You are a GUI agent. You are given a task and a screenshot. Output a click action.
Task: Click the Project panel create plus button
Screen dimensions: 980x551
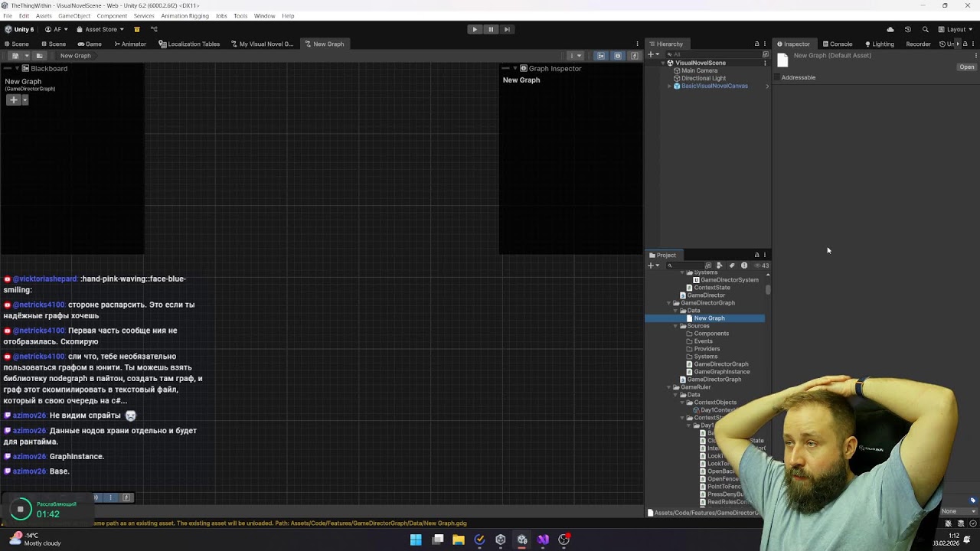coord(653,266)
